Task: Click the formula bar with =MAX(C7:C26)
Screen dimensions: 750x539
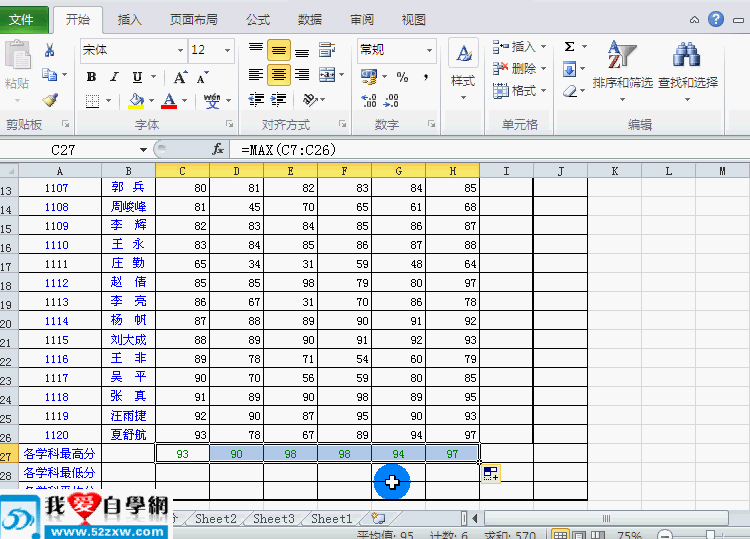Action: (488, 150)
